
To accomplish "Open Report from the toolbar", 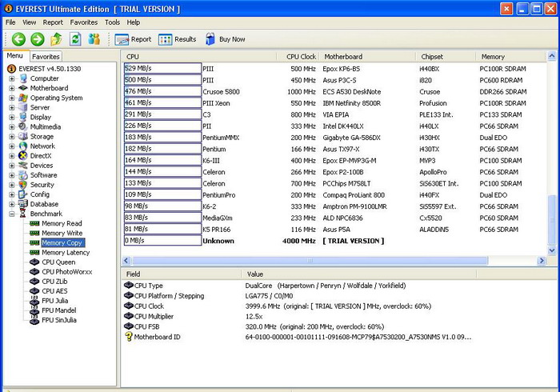I will tap(133, 38).
